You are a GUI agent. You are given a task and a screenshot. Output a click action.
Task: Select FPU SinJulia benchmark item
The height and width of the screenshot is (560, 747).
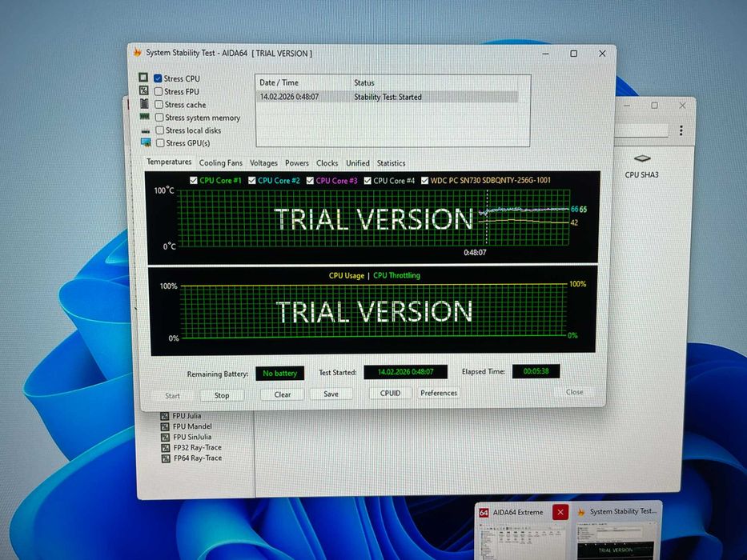coord(192,437)
